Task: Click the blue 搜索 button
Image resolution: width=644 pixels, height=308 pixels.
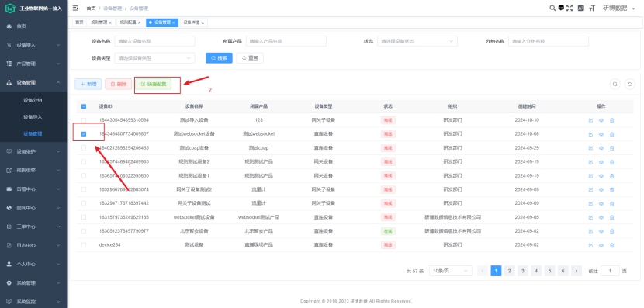Action: point(219,58)
